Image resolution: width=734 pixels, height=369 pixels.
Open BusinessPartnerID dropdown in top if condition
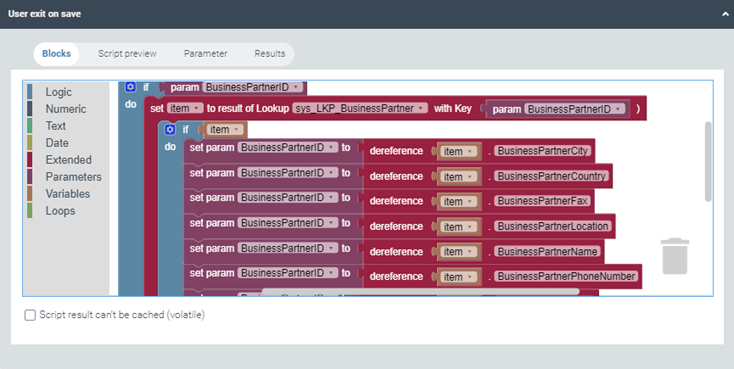point(253,87)
